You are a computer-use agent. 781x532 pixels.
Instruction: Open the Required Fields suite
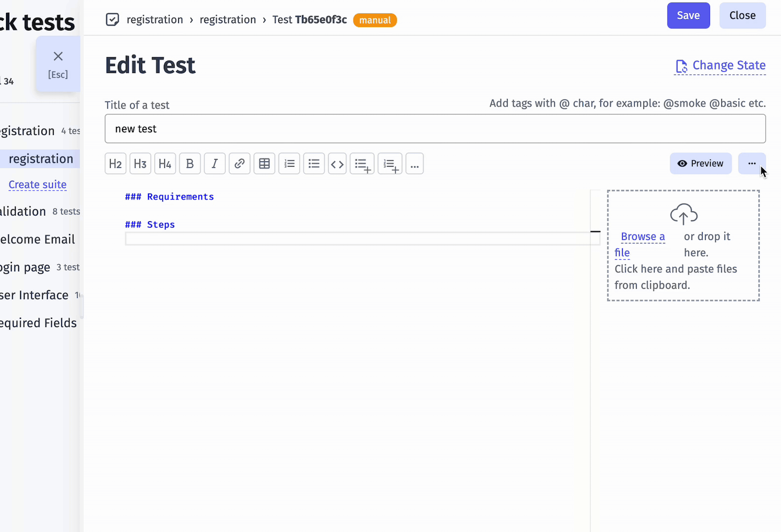pyautogui.click(x=38, y=323)
